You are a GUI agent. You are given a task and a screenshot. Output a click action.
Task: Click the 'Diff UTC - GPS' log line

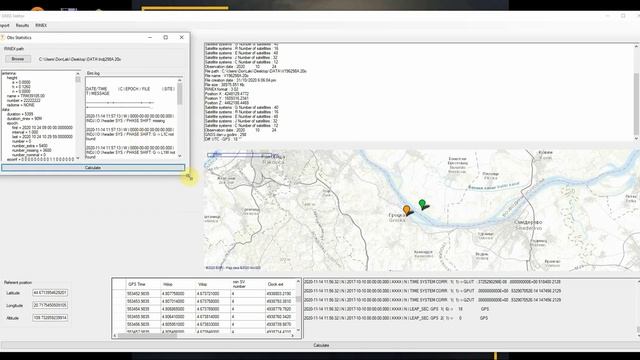(223, 139)
